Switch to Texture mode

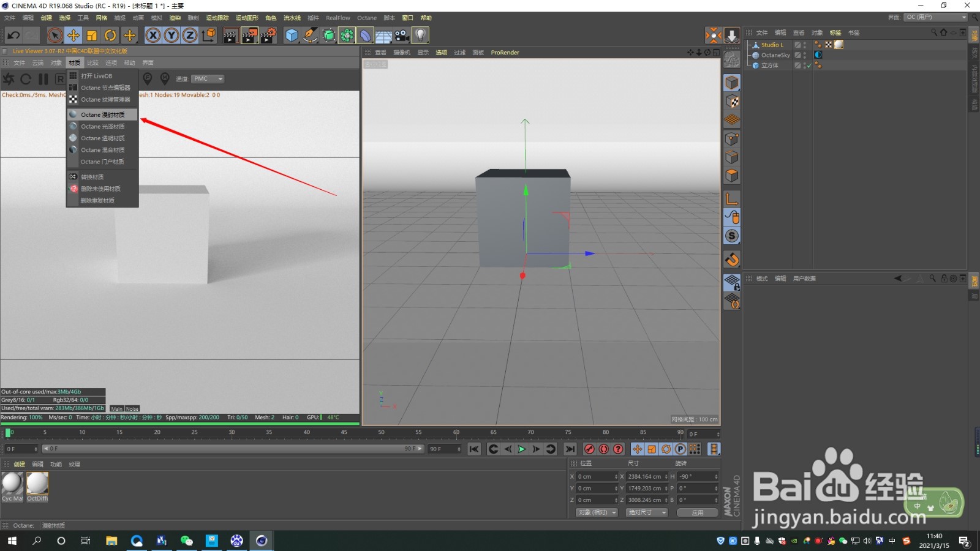(732, 101)
